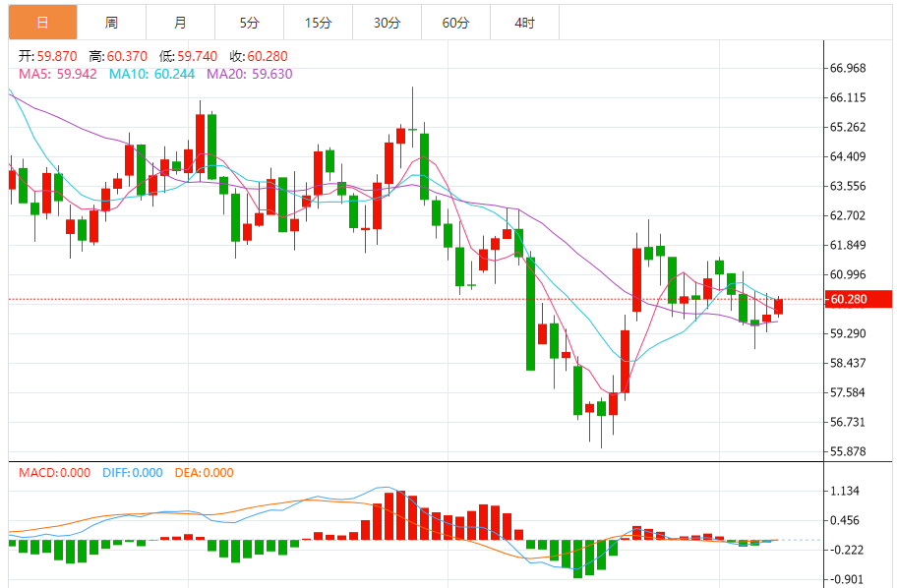This screenshot has height=588, width=897.
Task: Click the 59.290 price axis label
Action: (848, 333)
